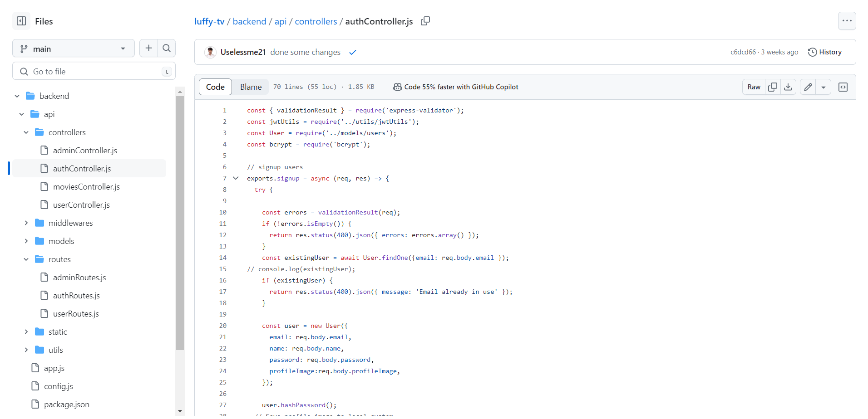Copy raw file contents icon
Viewport: 868px width, 419px height.
(x=772, y=87)
